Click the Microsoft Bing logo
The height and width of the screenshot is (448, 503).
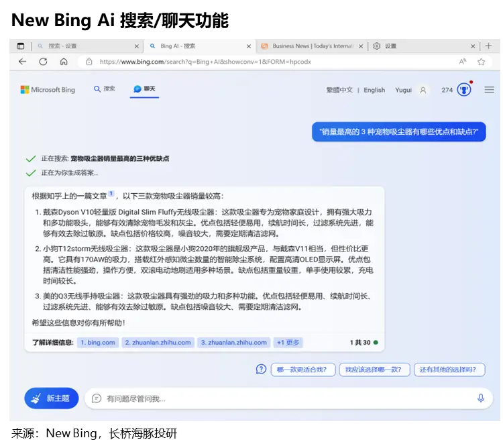[x=48, y=90]
